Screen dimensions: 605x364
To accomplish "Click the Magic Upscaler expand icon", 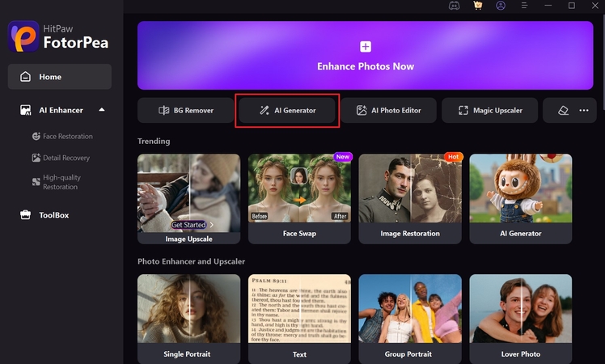I will 463,110.
